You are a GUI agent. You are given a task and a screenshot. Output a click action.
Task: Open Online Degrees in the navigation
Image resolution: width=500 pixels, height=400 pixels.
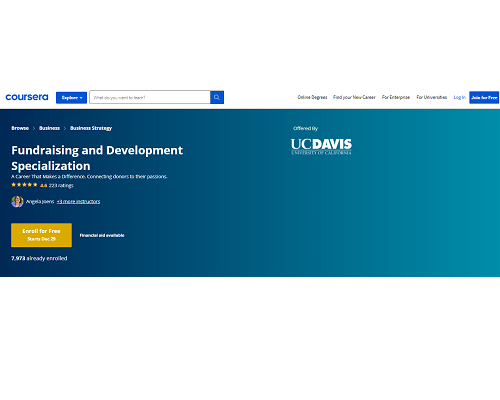click(x=312, y=97)
